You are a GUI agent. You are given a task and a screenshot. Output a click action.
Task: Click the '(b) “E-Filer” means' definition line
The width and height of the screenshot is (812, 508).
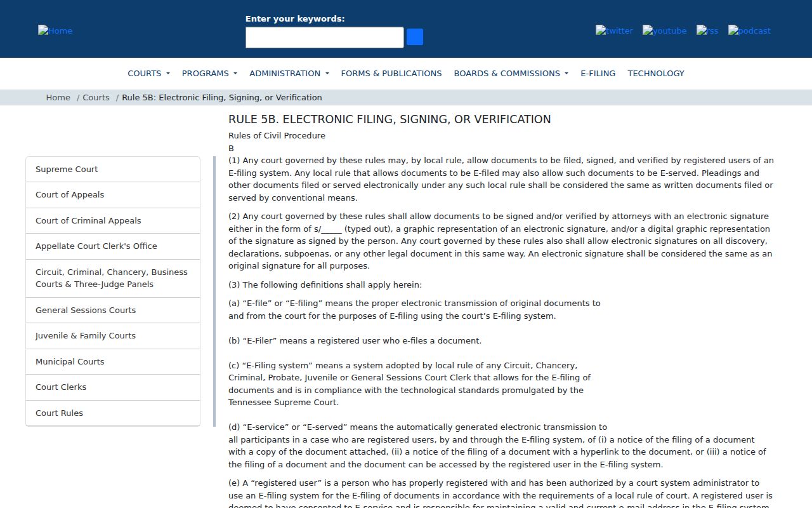coord(355,341)
